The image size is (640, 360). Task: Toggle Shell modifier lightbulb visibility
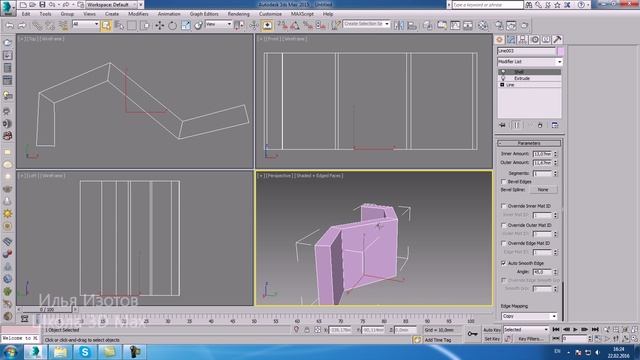(503, 71)
